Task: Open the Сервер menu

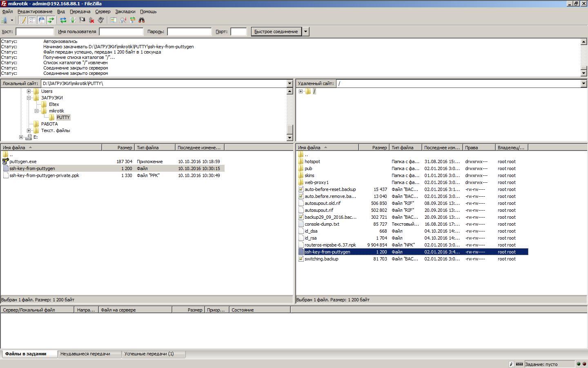Action: tap(103, 11)
